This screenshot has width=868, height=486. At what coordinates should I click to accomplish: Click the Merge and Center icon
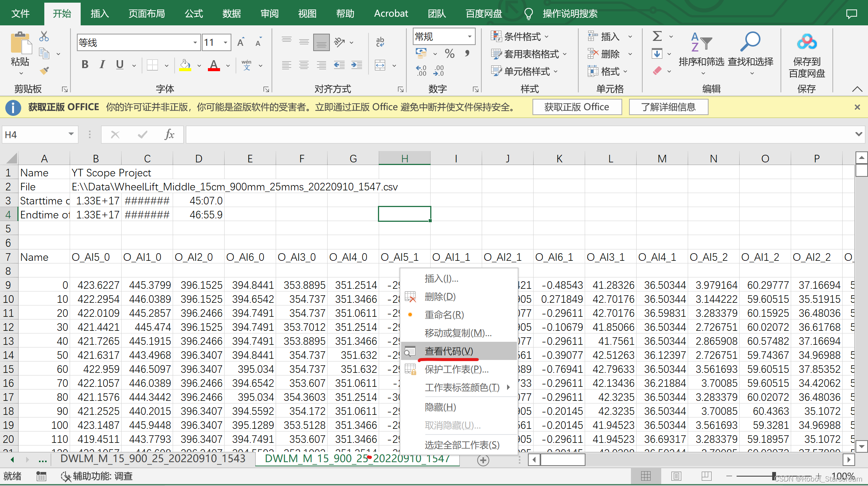point(380,65)
